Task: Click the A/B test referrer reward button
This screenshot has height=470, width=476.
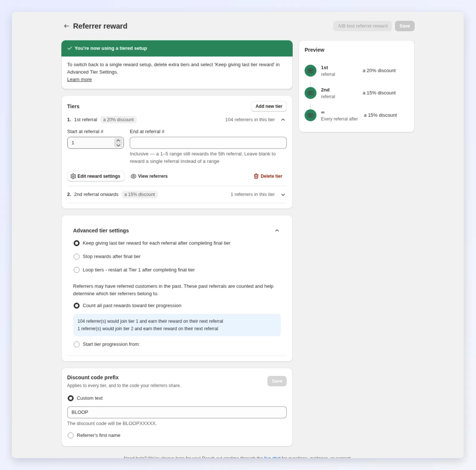Action: [362, 26]
